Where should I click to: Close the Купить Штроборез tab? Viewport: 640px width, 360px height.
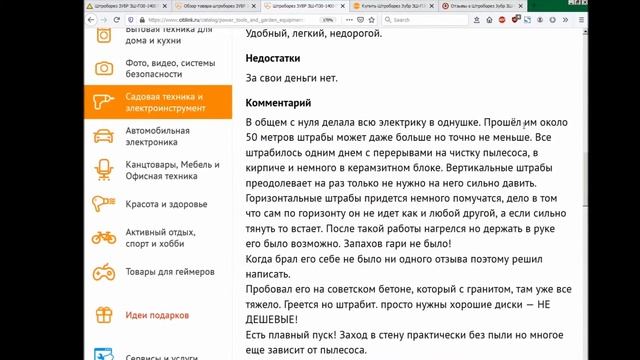tap(431, 6)
